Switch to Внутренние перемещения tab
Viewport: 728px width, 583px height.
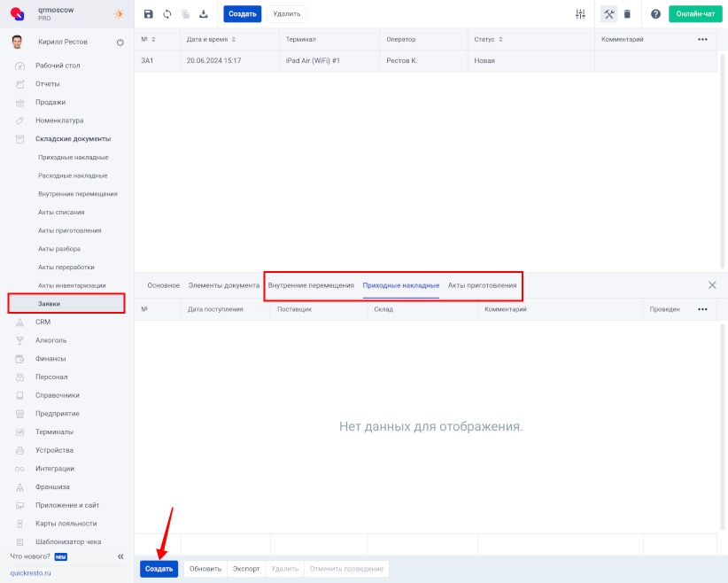pos(311,285)
